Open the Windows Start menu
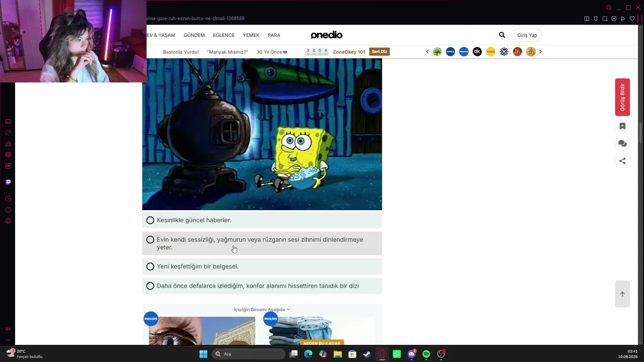The height and width of the screenshot is (362, 644). point(203,354)
